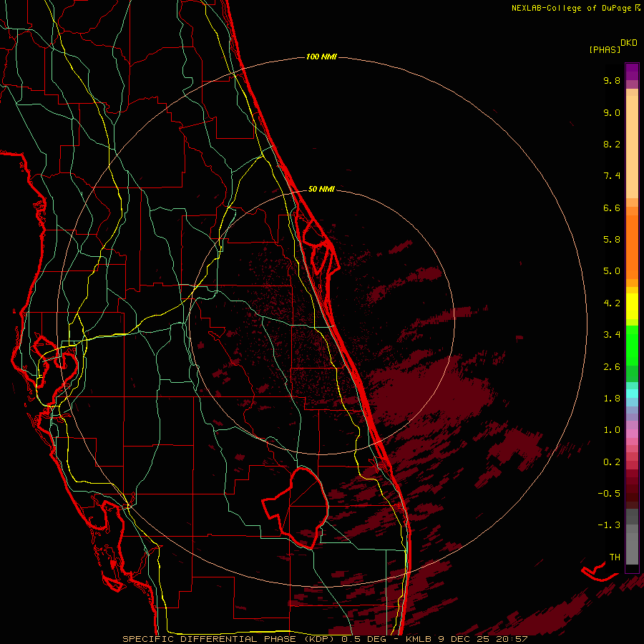Viewport: 644px width, 644px height.
Task: Pick the gray bottom segment of color bar
Action: coord(632,545)
